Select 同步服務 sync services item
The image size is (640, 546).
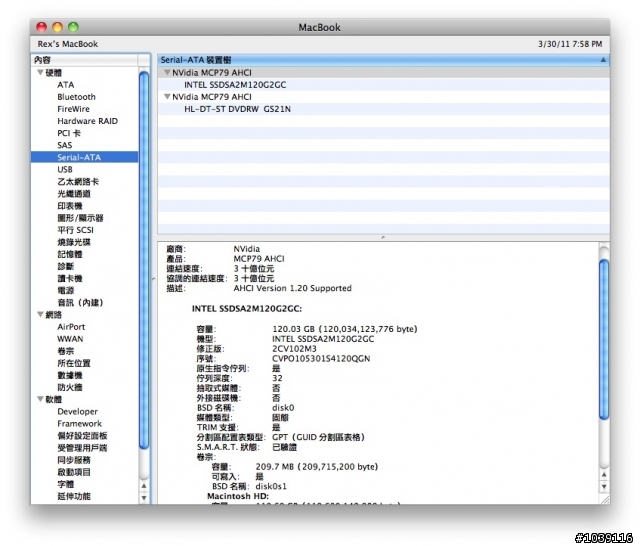coord(74,460)
